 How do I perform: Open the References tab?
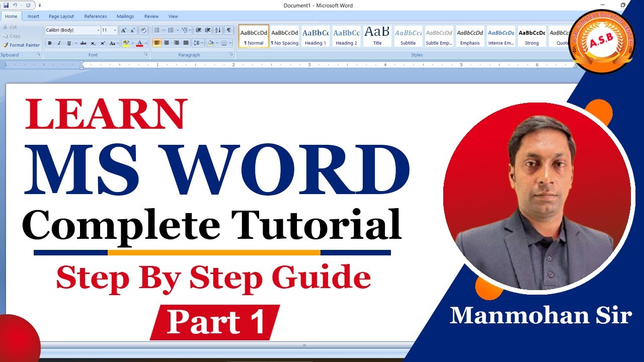point(96,16)
